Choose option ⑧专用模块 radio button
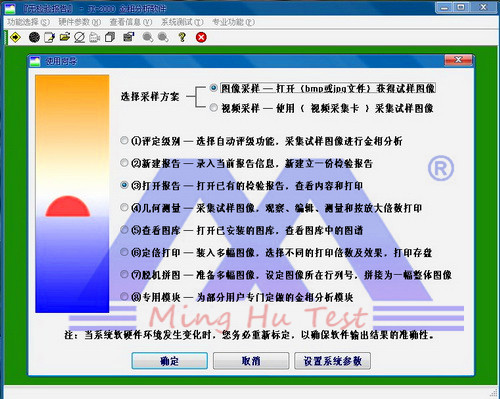This screenshot has width=500, height=399. coord(124,296)
